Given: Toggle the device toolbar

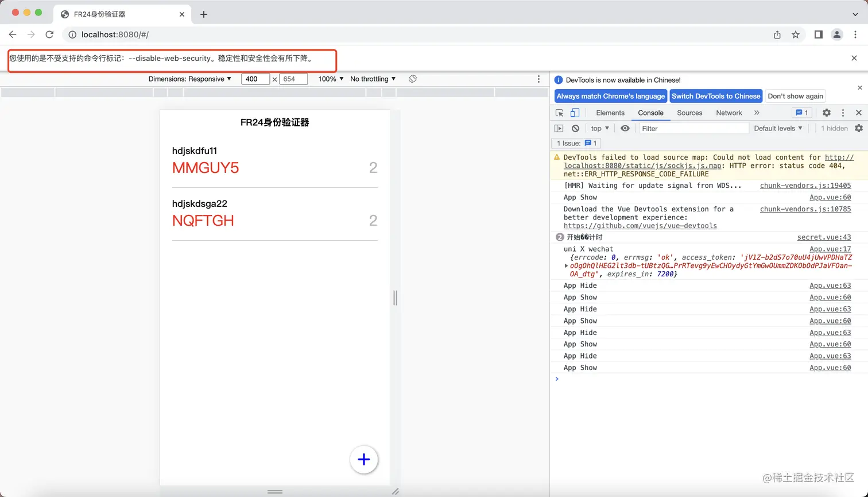Looking at the screenshot, I should pos(575,113).
